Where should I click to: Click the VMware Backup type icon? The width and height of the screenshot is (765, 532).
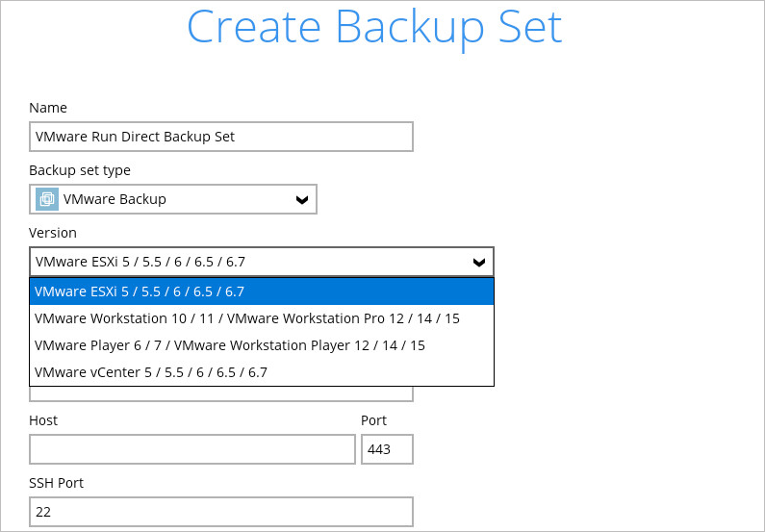(46, 199)
